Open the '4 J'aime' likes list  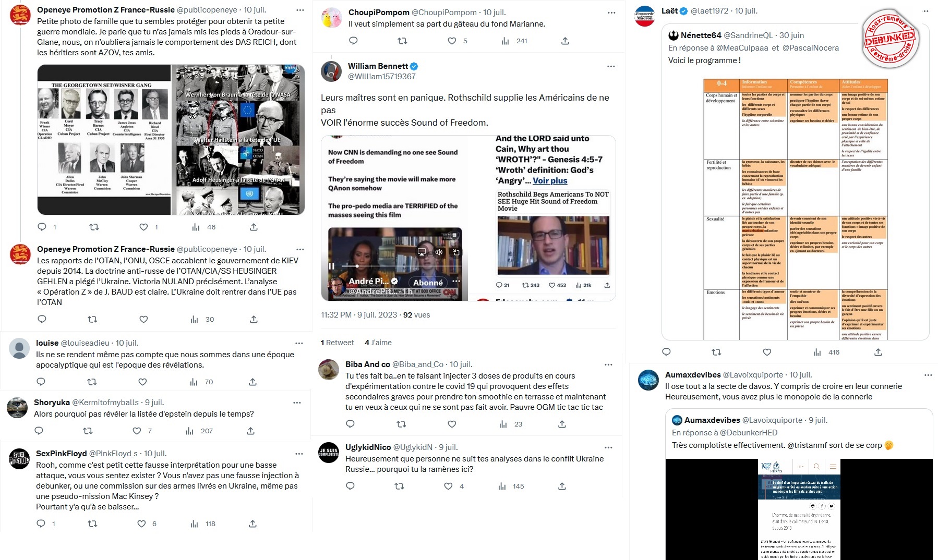[x=378, y=343]
